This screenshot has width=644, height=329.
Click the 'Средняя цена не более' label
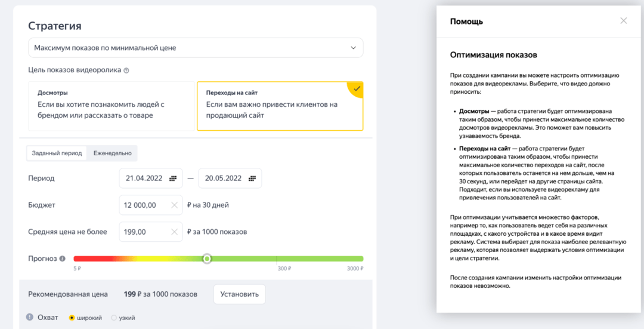pyautogui.click(x=68, y=232)
